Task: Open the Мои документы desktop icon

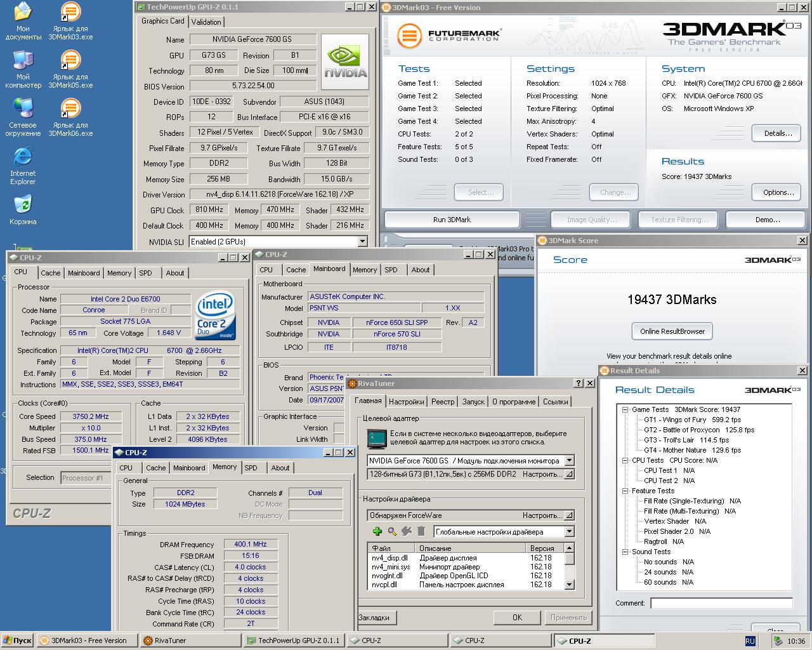Action: (23, 20)
